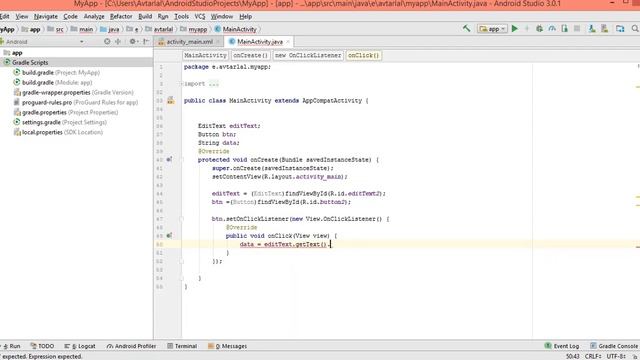This screenshot has width=640, height=360.
Task: Open the Analyze menu
Action: point(94,16)
